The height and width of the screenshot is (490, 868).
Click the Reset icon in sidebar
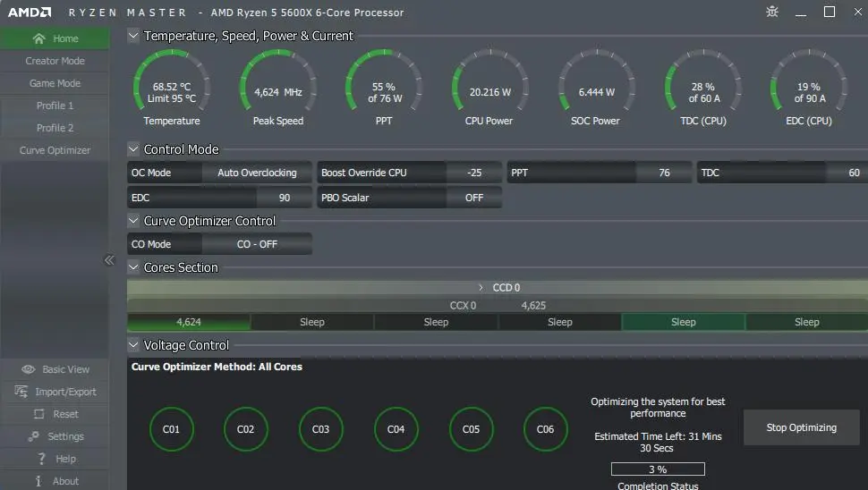pos(38,414)
